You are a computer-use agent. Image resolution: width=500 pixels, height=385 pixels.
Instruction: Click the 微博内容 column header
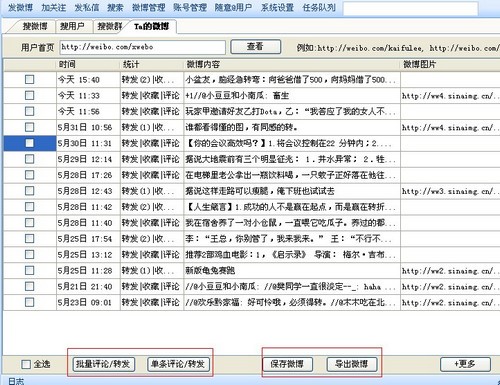[x=292, y=64]
